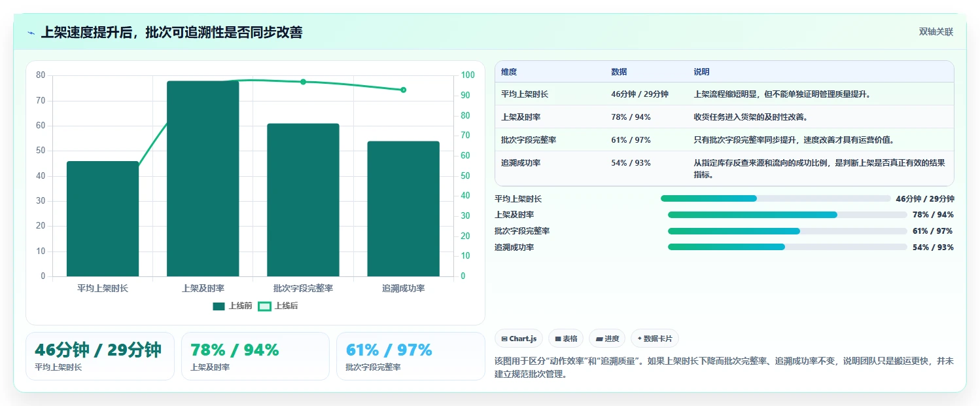Click the line point above 批次字段完整率 bar
Screen dimensions: 980x406
click(303, 82)
